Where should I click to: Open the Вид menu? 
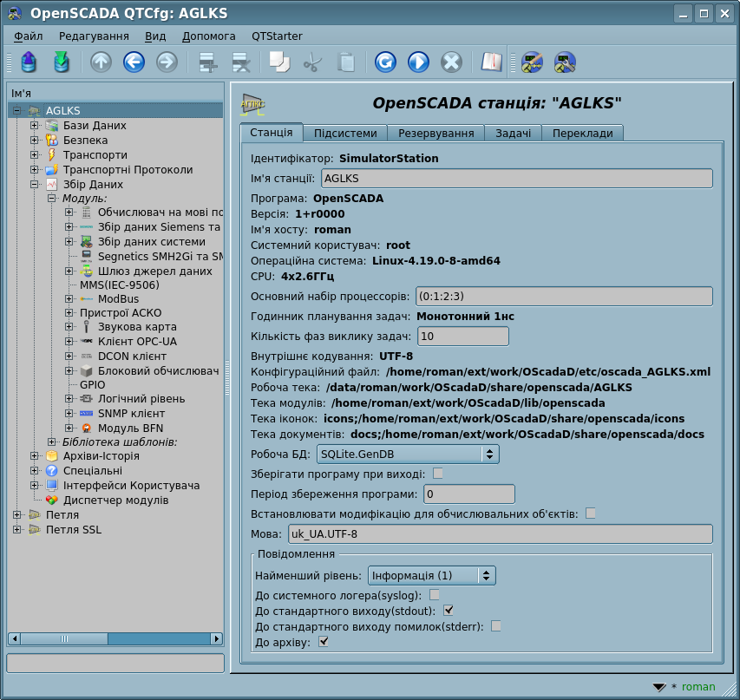[x=155, y=36]
